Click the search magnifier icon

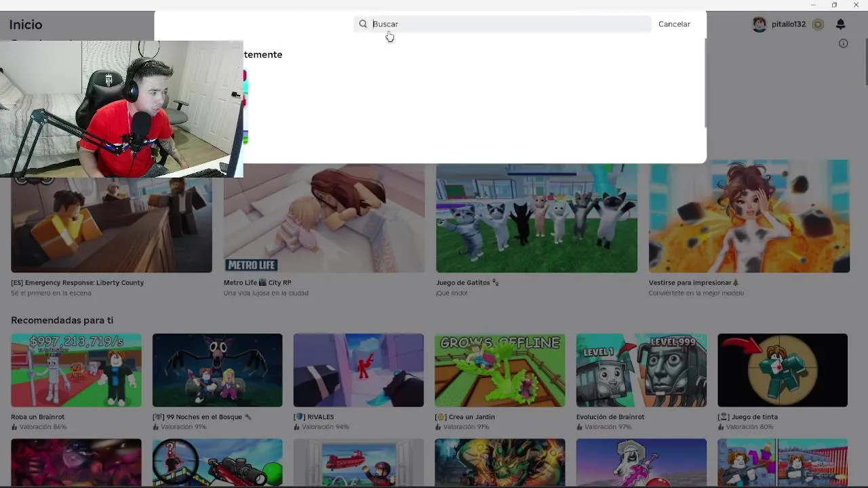pyautogui.click(x=363, y=24)
